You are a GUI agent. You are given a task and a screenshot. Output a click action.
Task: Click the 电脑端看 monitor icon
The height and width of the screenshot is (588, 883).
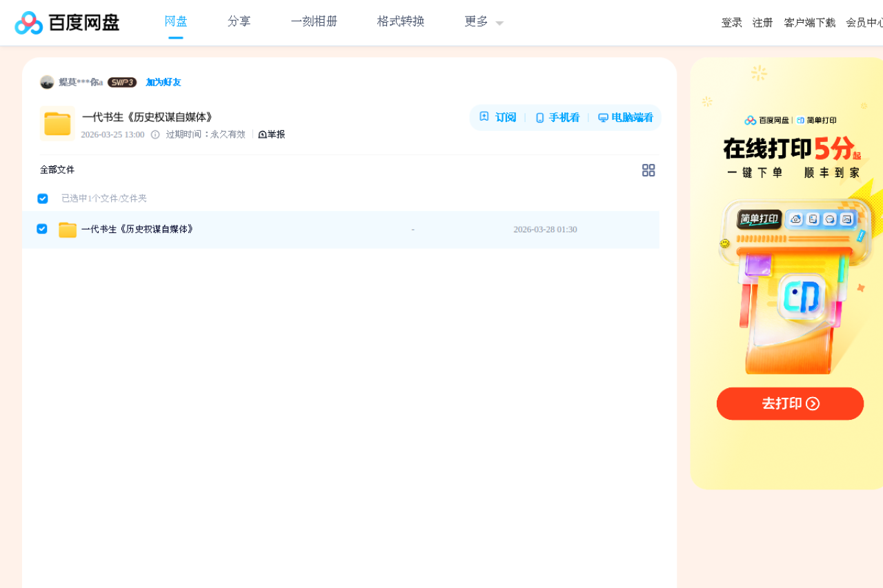[x=603, y=117]
